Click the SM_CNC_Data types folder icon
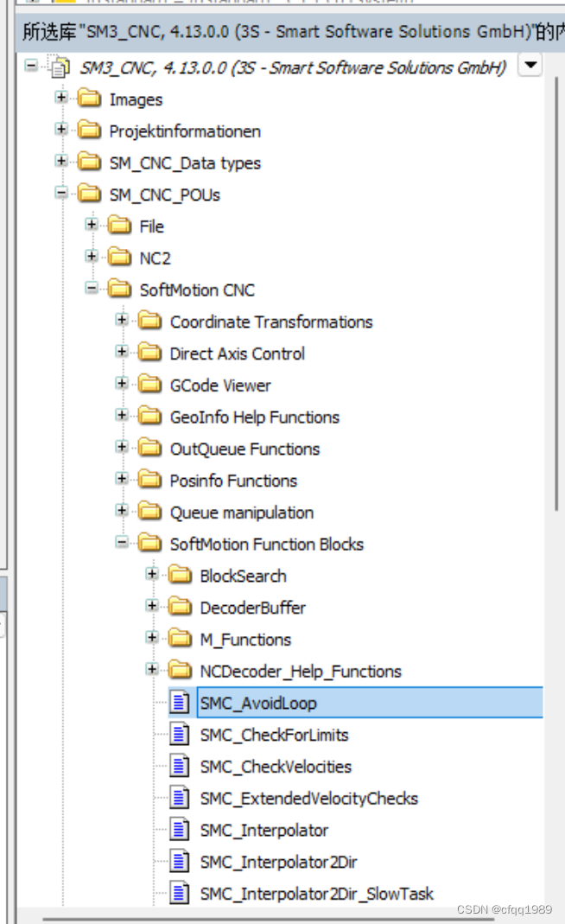This screenshot has height=924, width=565. [90, 162]
